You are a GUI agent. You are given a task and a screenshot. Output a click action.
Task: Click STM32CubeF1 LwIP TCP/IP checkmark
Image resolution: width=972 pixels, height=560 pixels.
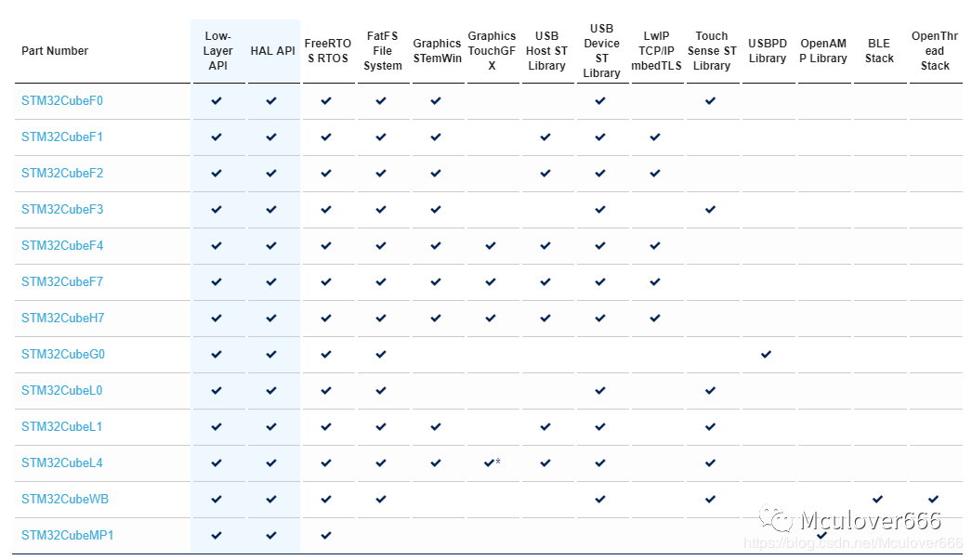[655, 137]
